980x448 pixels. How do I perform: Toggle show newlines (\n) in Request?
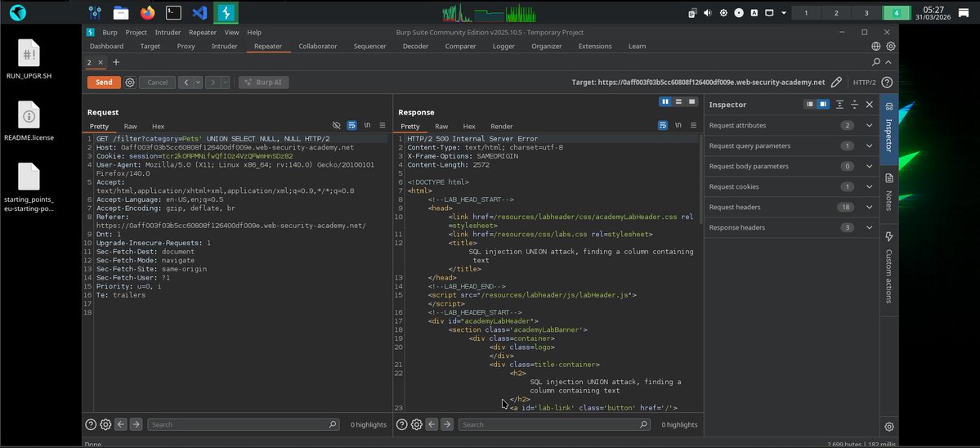coord(368,126)
